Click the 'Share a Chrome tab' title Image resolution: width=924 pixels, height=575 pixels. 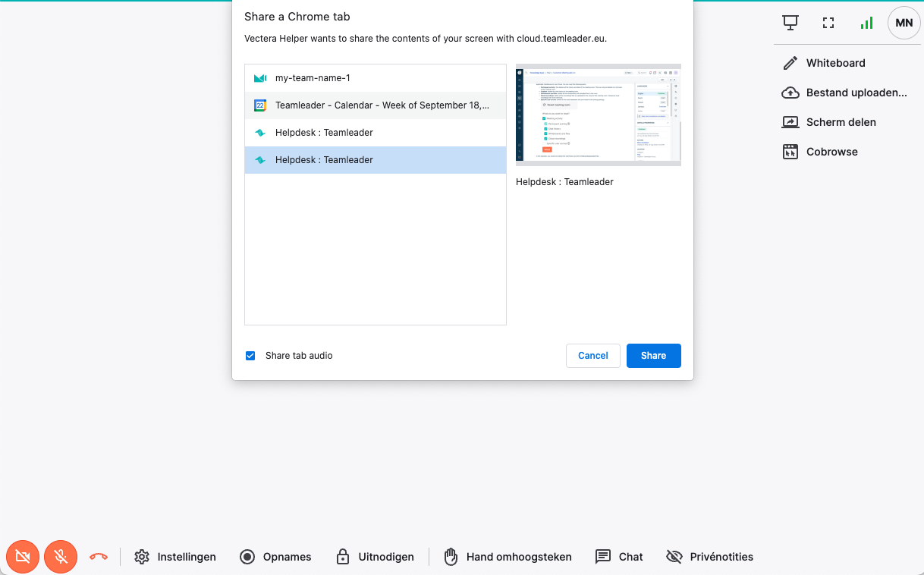(x=297, y=17)
